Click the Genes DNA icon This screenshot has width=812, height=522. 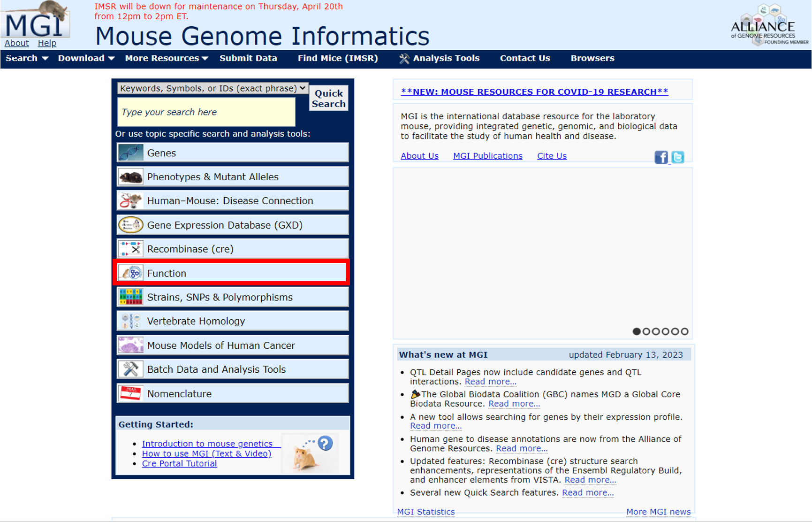[x=130, y=153]
